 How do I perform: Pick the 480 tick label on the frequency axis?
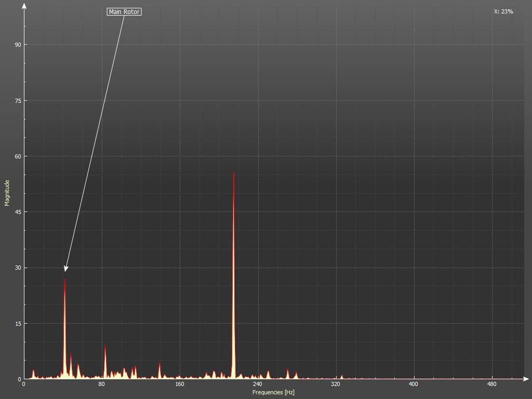tap(491, 384)
